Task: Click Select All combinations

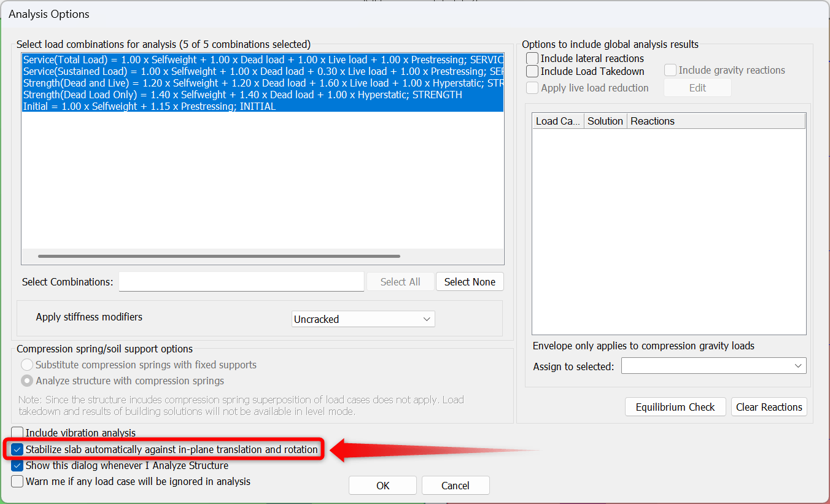Action: [400, 281]
